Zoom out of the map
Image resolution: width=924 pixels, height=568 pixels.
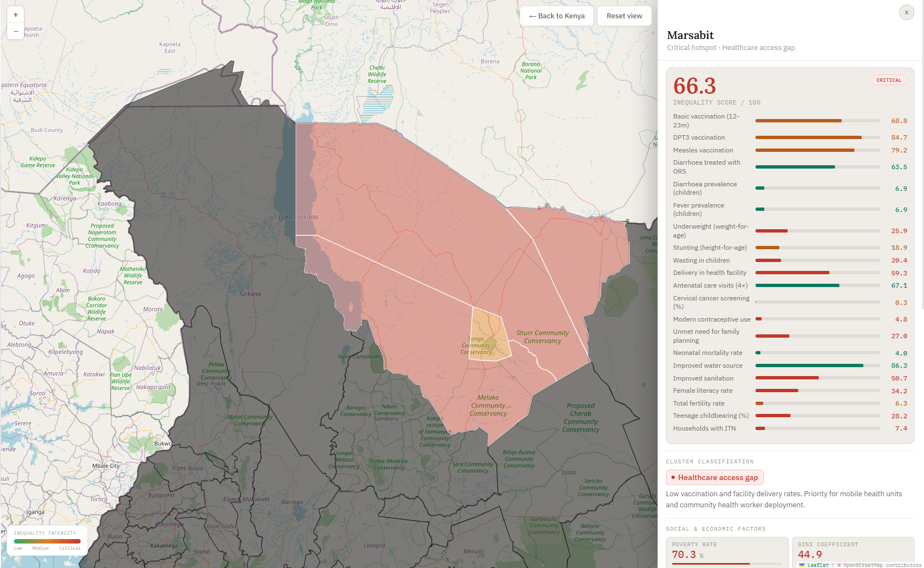16,31
